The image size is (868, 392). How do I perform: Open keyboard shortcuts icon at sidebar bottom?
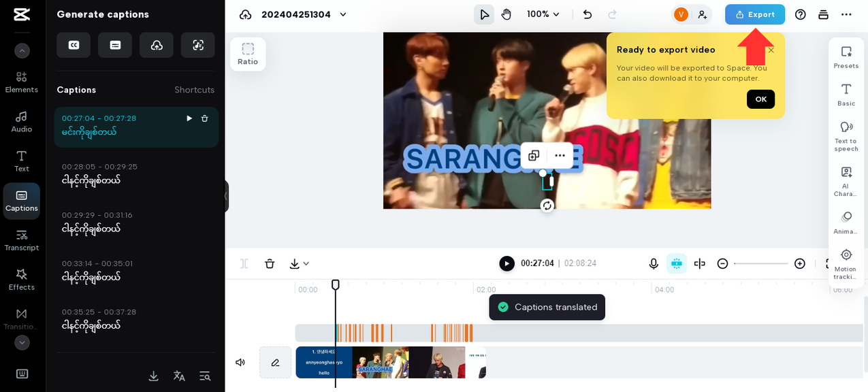22,374
